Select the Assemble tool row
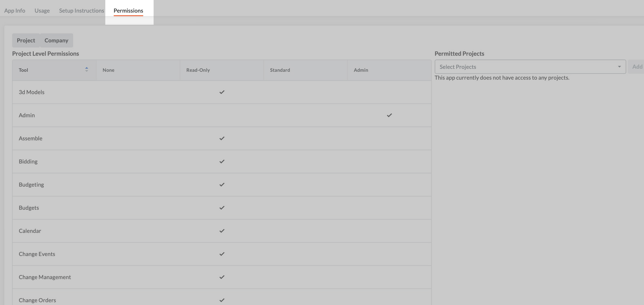644x305 pixels. (x=222, y=138)
